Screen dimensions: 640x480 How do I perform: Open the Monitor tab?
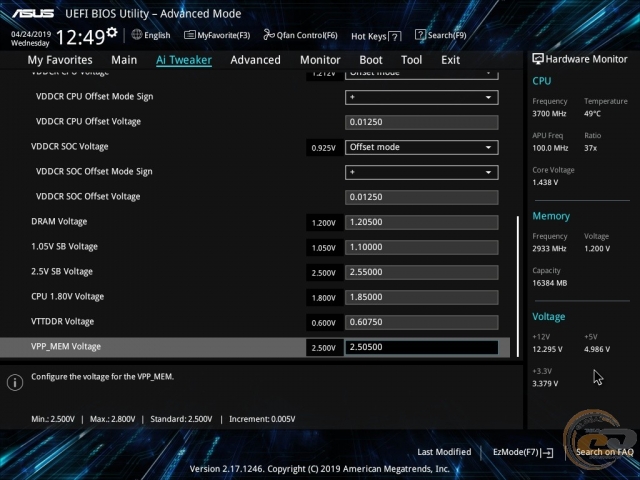[x=320, y=60]
